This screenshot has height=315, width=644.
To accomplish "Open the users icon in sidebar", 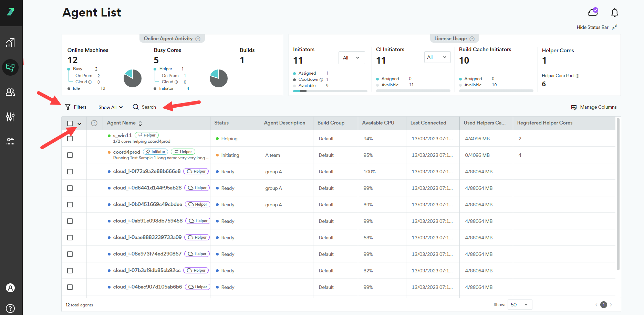I will (10, 92).
